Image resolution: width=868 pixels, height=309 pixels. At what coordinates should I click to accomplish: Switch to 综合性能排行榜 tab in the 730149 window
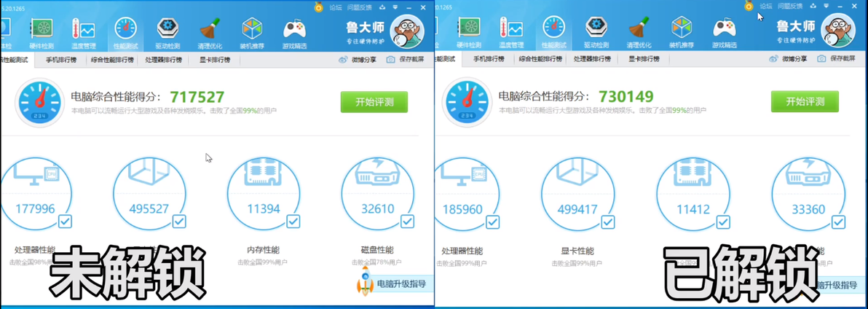541,59
